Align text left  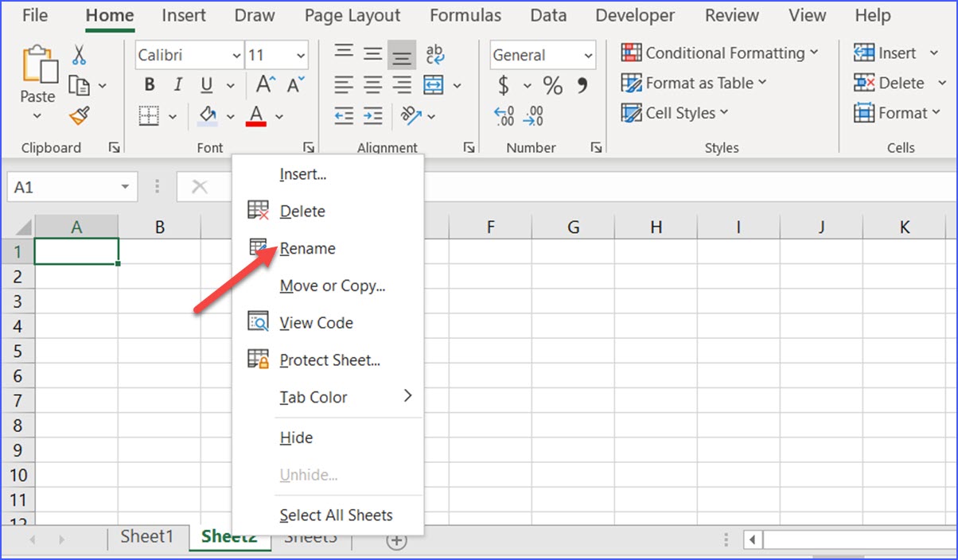tap(344, 84)
